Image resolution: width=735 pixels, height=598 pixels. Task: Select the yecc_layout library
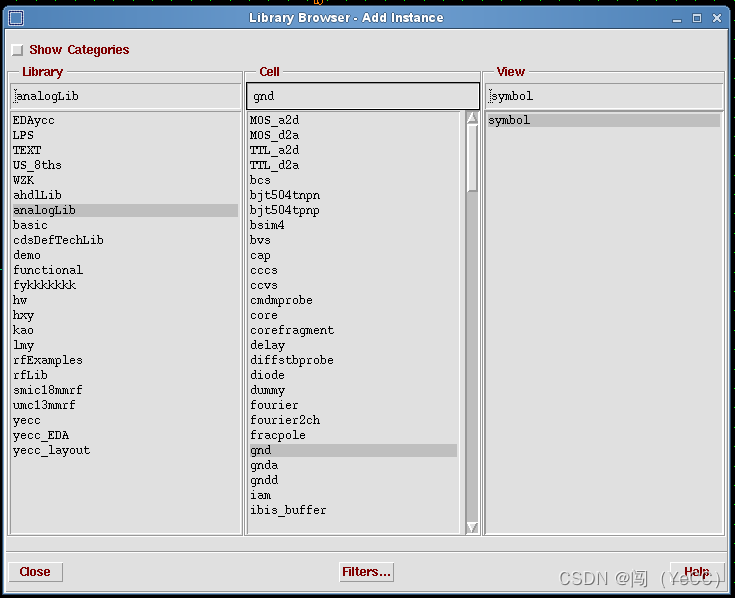click(52, 450)
